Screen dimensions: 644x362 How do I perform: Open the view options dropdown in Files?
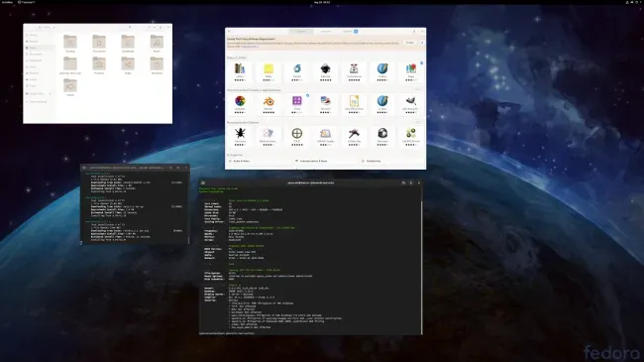click(x=154, y=27)
